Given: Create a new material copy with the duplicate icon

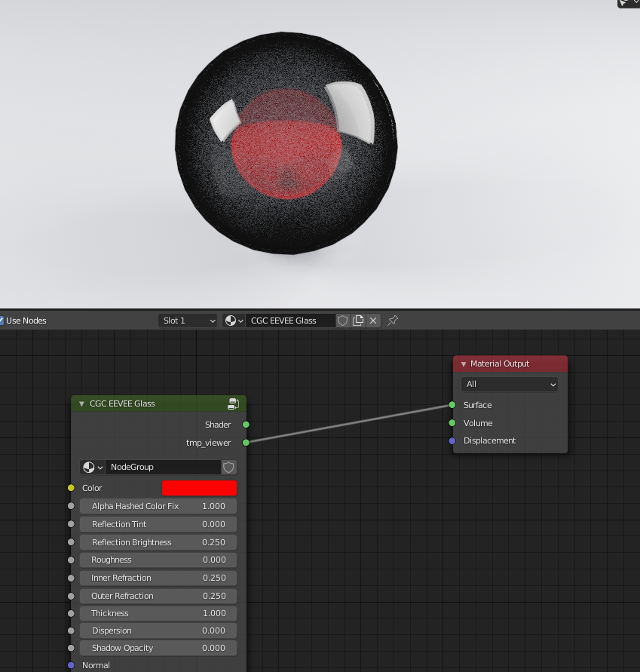Looking at the screenshot, I should 358,321.
